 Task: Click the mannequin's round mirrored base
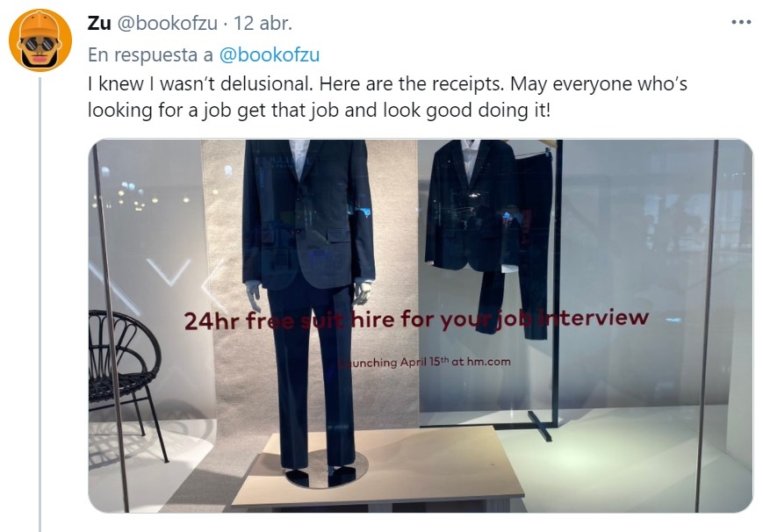click(327, 469)
